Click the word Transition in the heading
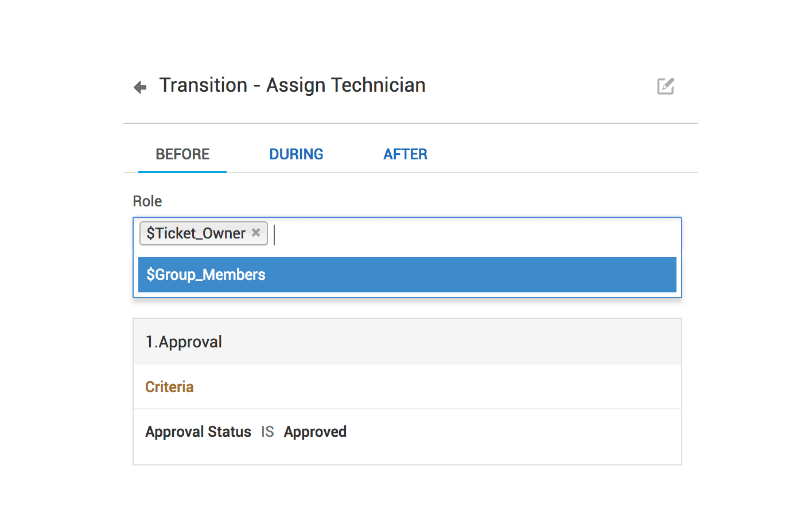 (203, 85)
